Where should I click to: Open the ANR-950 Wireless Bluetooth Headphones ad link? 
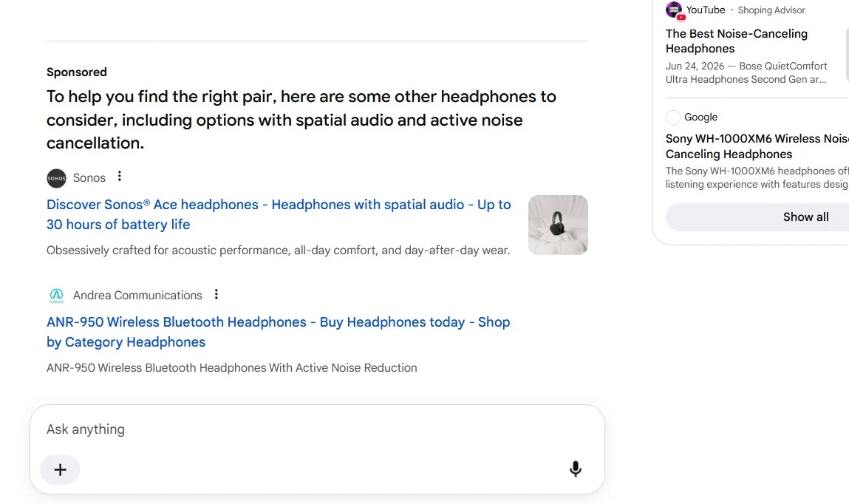[279, 332]
